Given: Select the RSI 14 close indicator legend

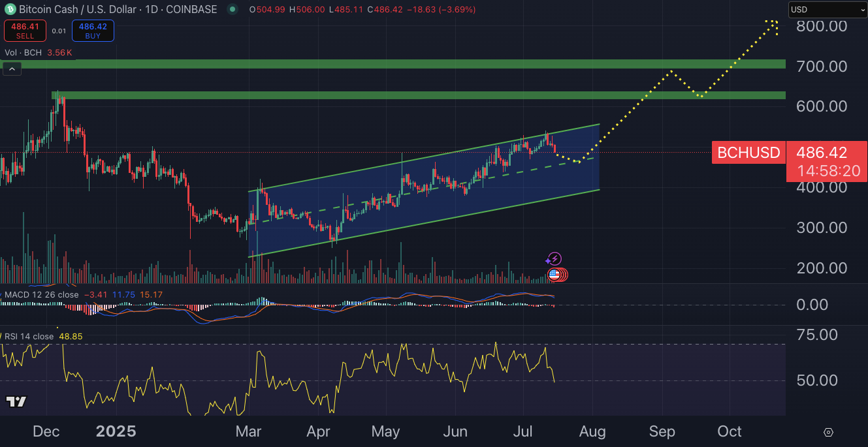Looking at the screenshot, I should [29, 337].
